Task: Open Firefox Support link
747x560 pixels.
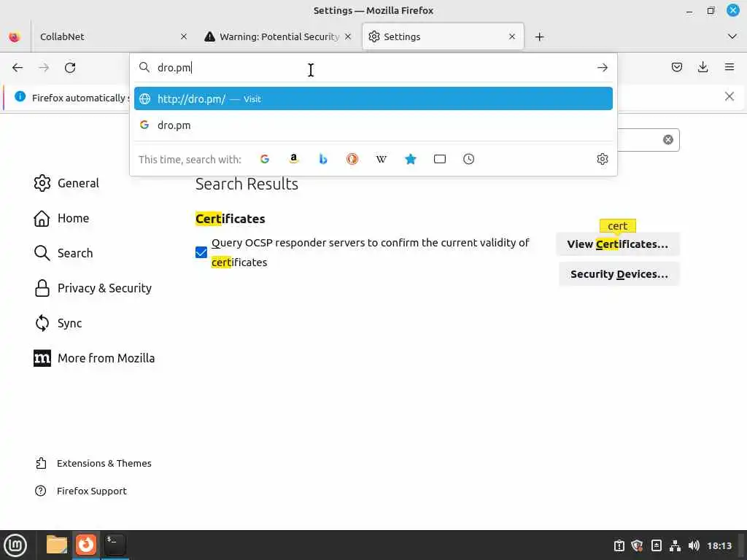Action: coord(81,491)
